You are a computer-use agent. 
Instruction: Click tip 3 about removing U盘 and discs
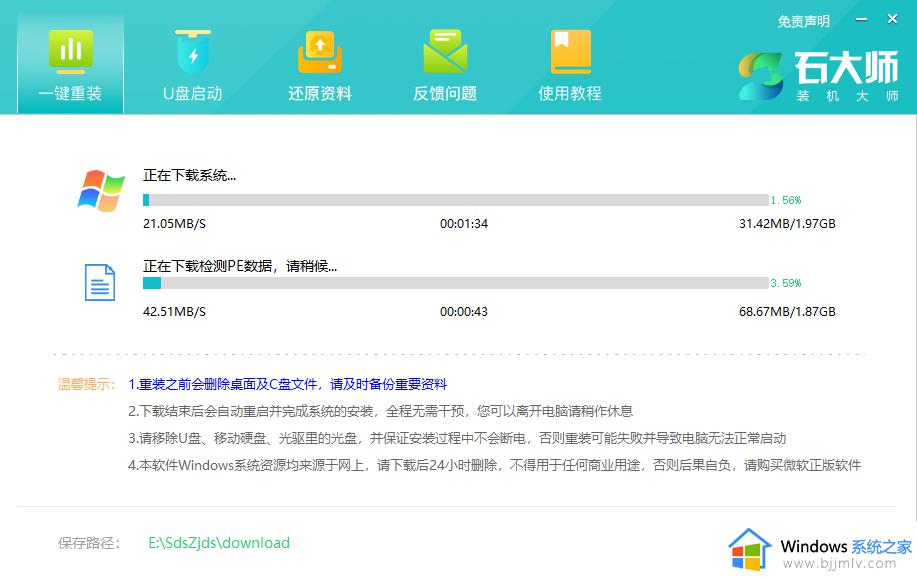click(457, 438)
